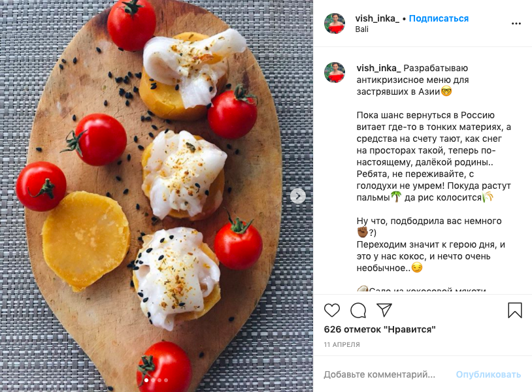Open the 11 АПРЕЛЯ post date link
532x392 pixels.
click(342, 344)
